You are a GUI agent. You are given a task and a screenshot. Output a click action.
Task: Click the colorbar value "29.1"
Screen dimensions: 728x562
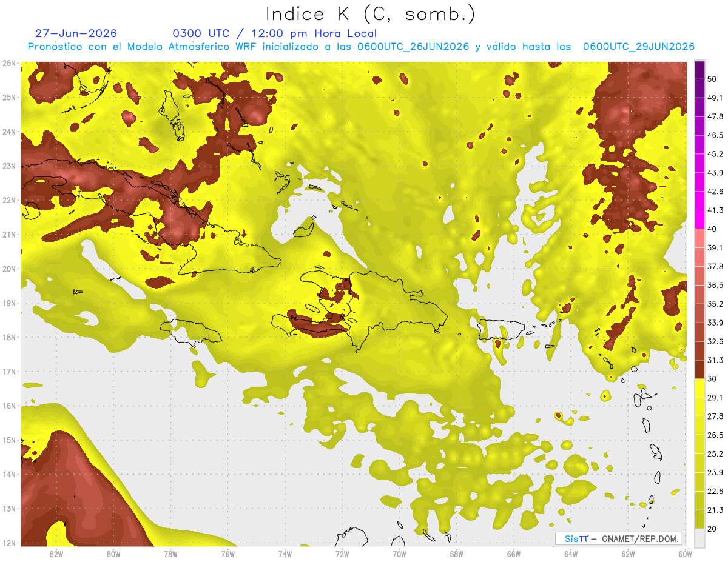[715, 397]
